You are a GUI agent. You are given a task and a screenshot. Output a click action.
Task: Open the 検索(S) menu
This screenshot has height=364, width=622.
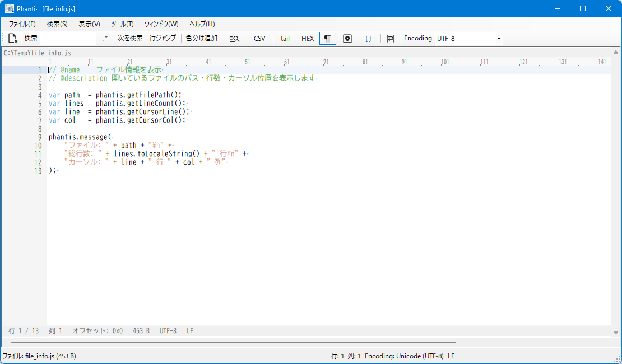[x=57, y=24]
